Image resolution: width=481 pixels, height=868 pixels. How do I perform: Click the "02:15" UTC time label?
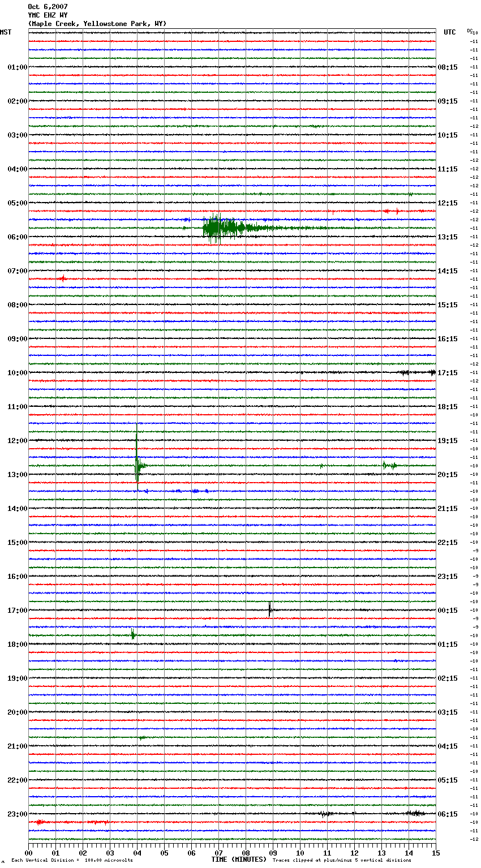click(x=448, y=678)
